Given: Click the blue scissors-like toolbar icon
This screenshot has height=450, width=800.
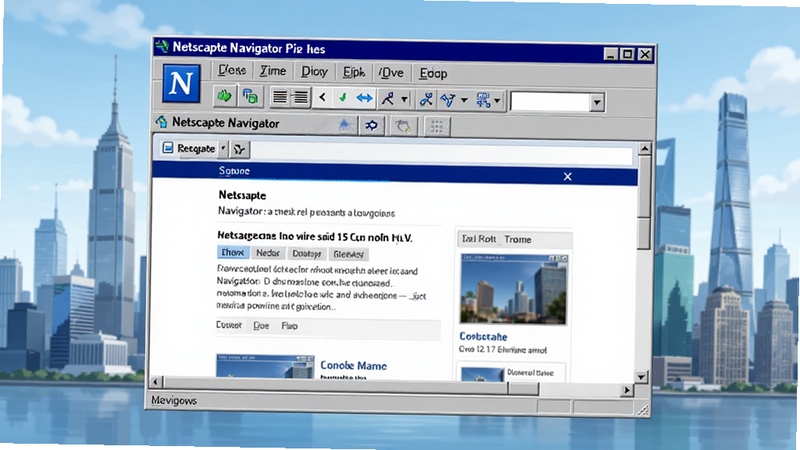Looking at the screenshot, I should point(426,99).
